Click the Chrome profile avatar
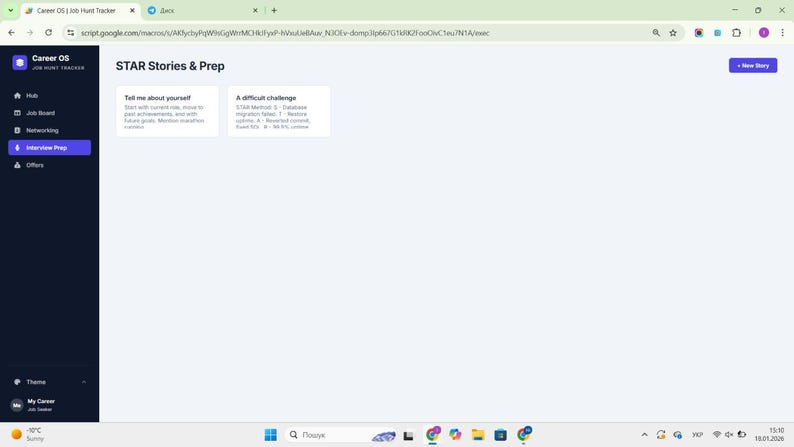Image resolution: width=794 pixels, height=447 pixels. tap(764, 33)
